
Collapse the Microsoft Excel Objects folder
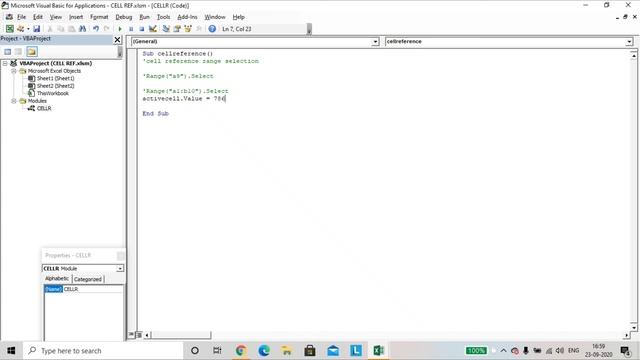pyautogui.click(x=13, y=71)
